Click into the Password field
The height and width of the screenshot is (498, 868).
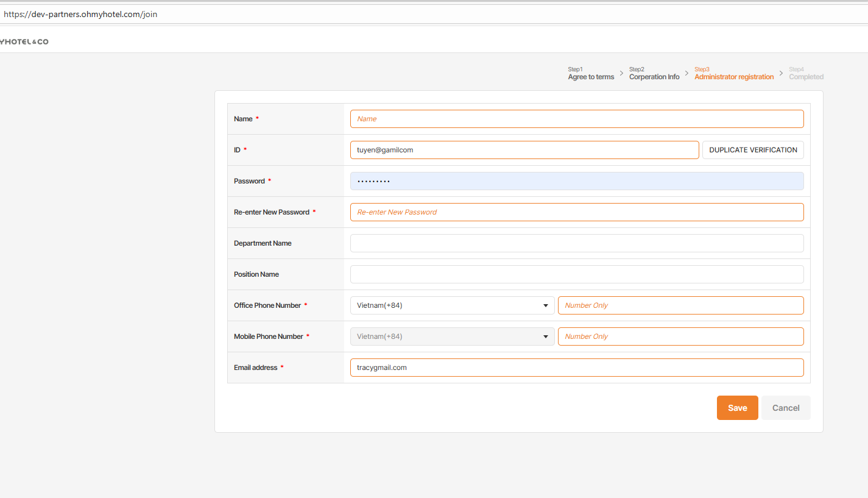(576, 181)
